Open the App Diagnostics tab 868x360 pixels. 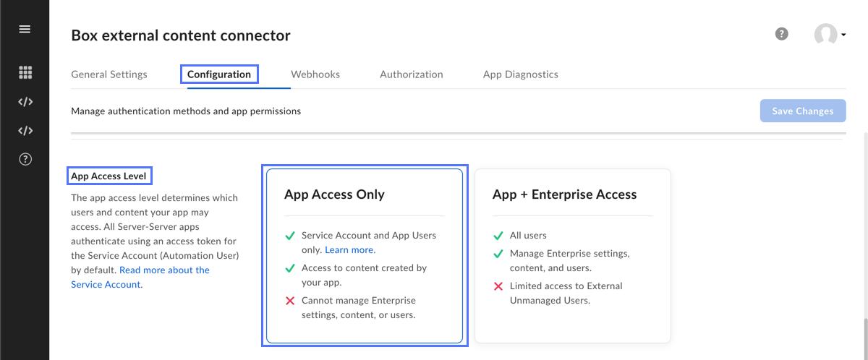pyautogui.click(x=521, y=74)
